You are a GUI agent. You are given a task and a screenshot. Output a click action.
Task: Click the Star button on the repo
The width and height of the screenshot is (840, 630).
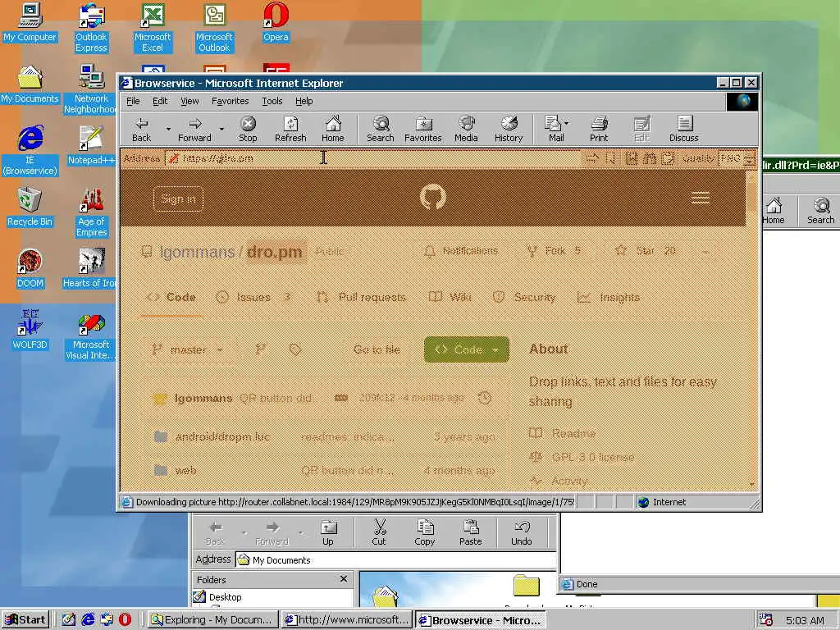coord(645,251)
